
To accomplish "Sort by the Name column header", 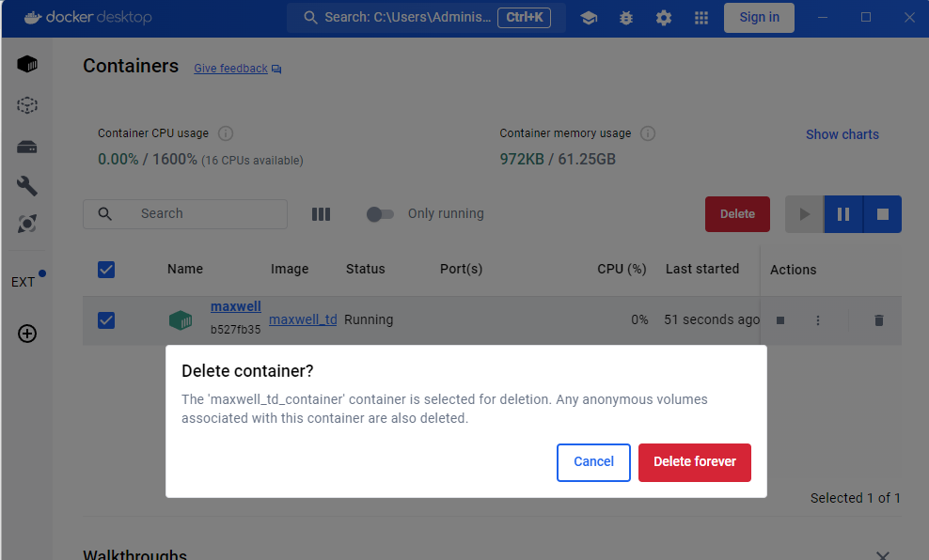I will (x=185, y=269).
